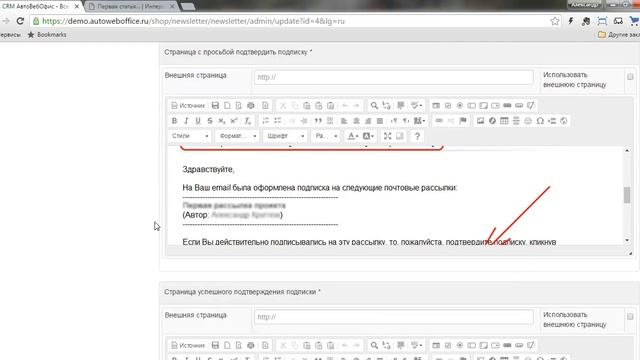Insert Anchor flag in subscription request editor
The width and height of the screenshot is (640, 360).
pyautogui.click(x=463, y=121)
